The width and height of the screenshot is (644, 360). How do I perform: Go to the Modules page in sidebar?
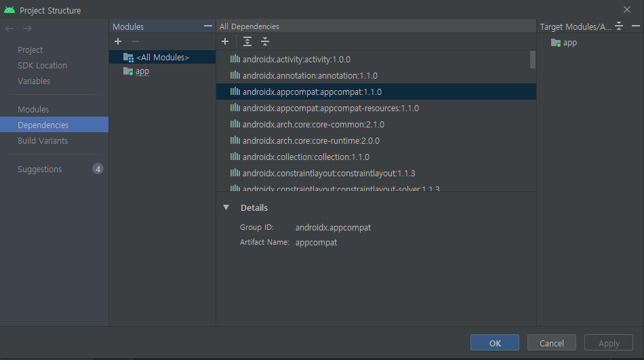pyautogui.click(x=33, y=109)
